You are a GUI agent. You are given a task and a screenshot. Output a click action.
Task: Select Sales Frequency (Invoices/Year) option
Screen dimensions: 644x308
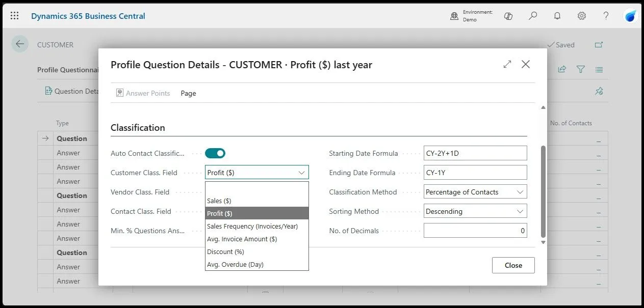(x=257, y=226)
